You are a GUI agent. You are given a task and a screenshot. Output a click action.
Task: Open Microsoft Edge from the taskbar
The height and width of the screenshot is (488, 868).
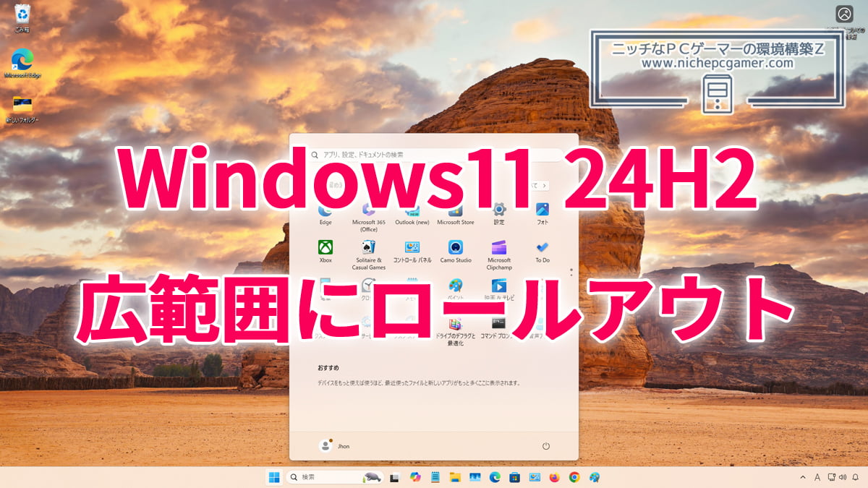pos(495,477)
